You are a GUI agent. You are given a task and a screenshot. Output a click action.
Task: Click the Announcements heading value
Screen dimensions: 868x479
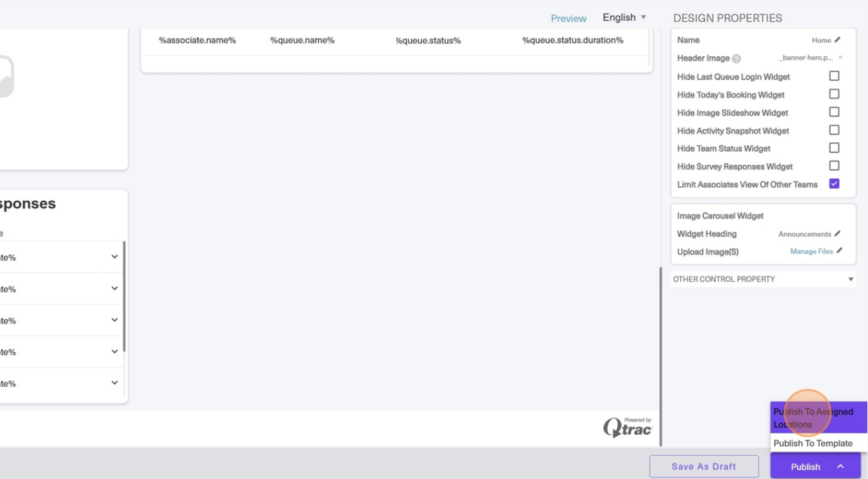pos(805,234)
